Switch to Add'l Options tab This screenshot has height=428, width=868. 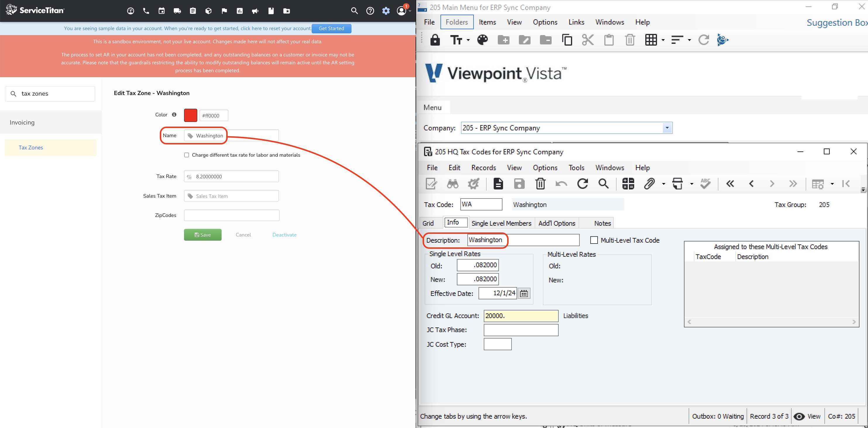557,224
